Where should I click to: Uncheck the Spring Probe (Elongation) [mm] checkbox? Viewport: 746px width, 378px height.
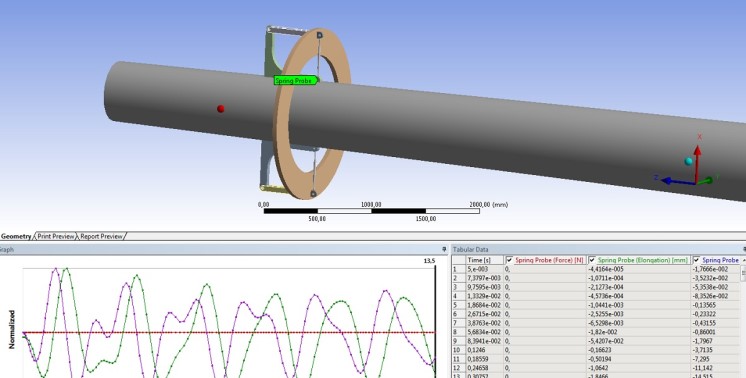coord(592,260)
